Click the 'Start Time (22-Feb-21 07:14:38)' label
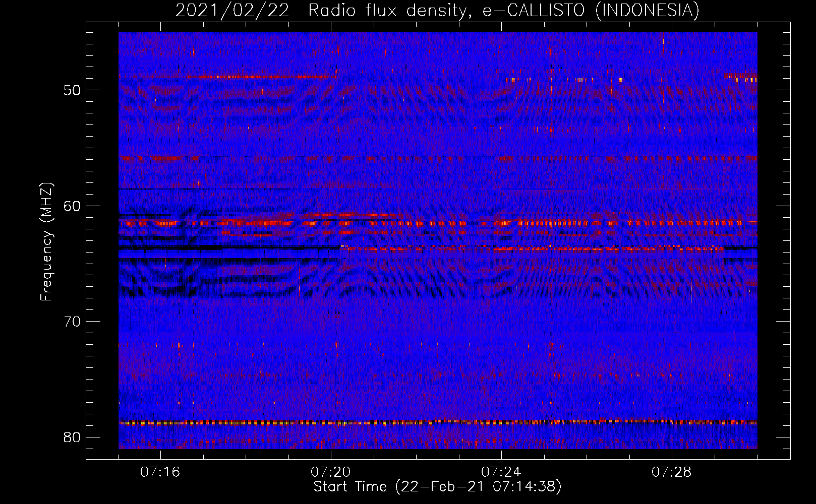 pos(437,487)
